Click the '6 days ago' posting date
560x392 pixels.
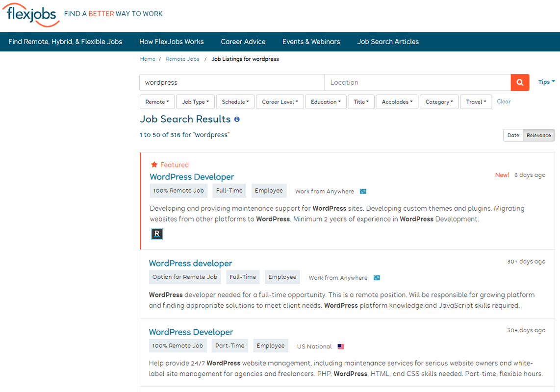[x=530, y=175]
